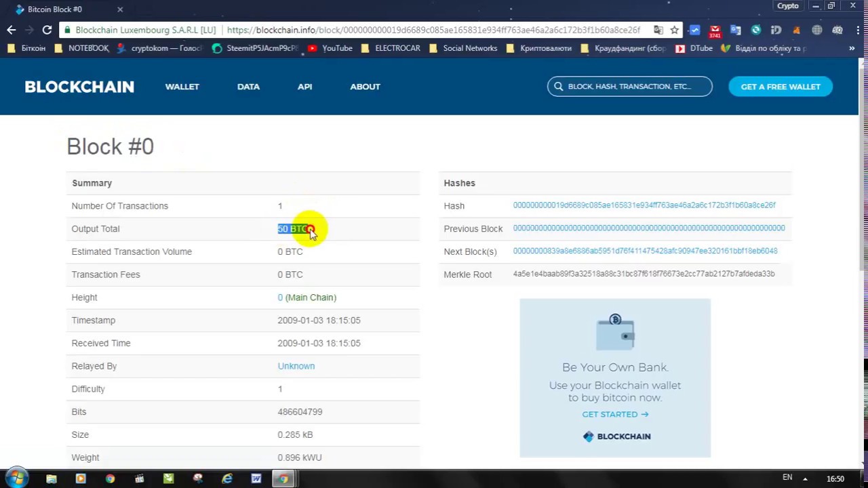Viewport: 868px width, 488px height.
Task: Open the Windows Start menu
Action: pos(17,478)
